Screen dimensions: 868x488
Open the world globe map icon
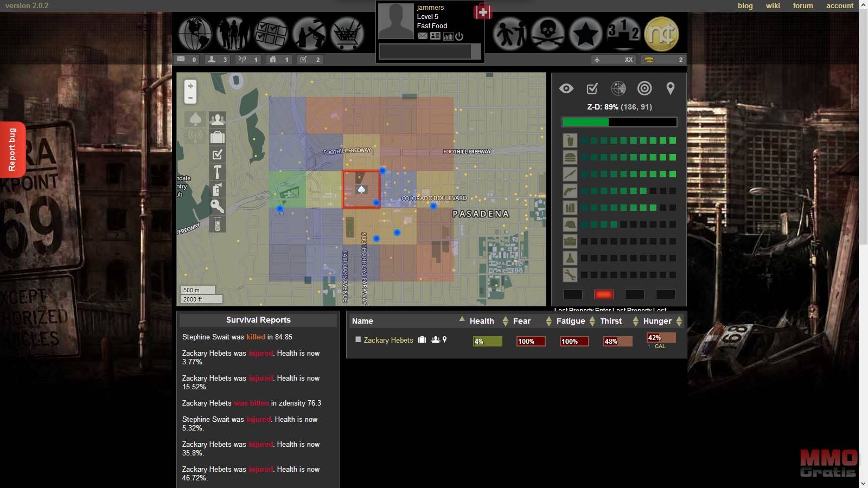[x=195, y=34]
